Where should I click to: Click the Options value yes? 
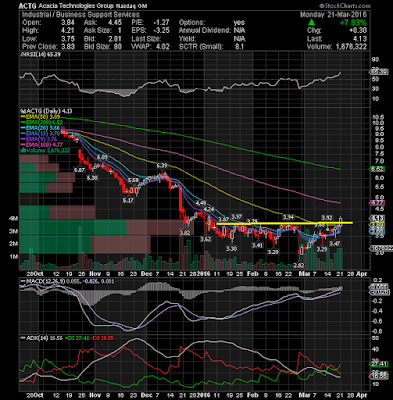coord(239,23)
